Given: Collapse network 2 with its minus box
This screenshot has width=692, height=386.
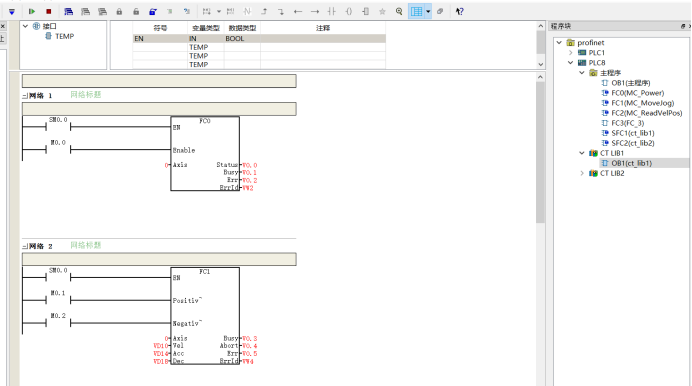Looking at the screenshot, I should coord(25,246).
